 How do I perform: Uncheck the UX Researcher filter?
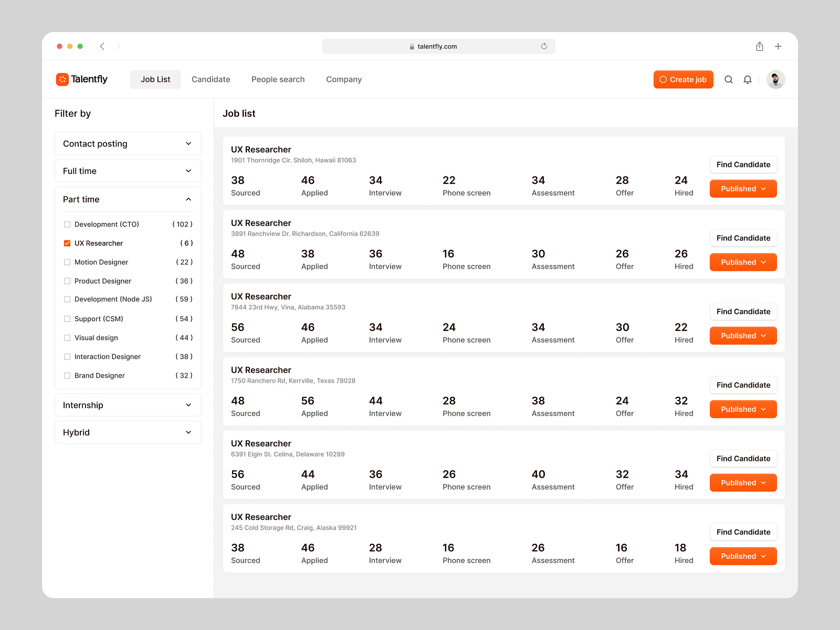click(x=67, y=243)
